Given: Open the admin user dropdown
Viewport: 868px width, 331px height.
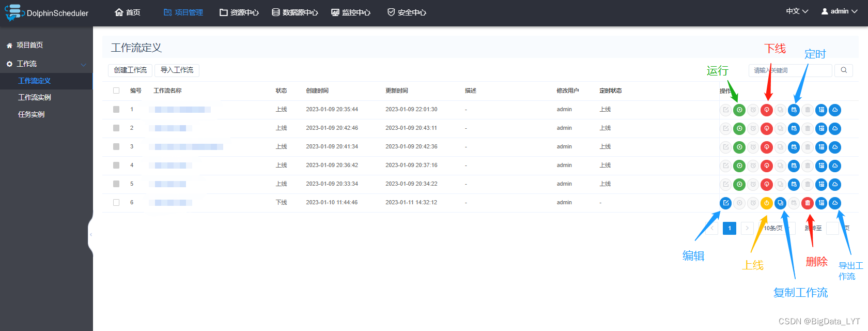Looking at the screenshot, I should [840, 11].
